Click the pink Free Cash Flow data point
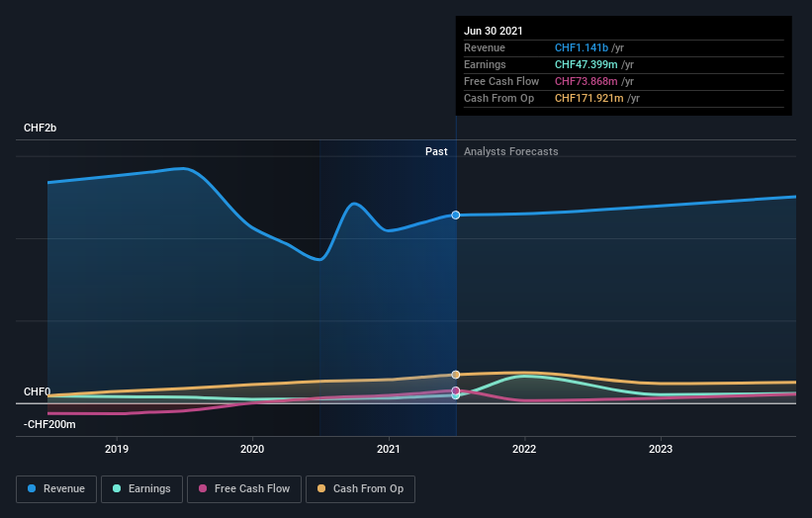Screen dimensions: 812x518 coord(456,390)
